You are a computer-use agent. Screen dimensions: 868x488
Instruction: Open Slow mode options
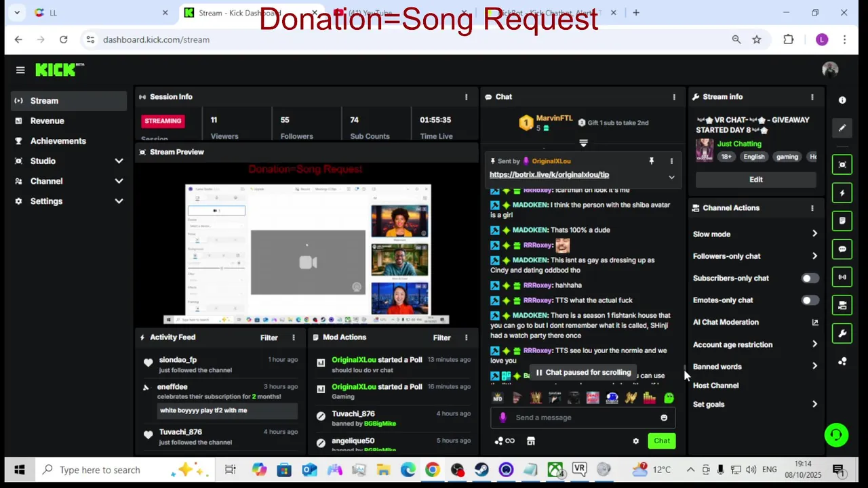[755, 234]
